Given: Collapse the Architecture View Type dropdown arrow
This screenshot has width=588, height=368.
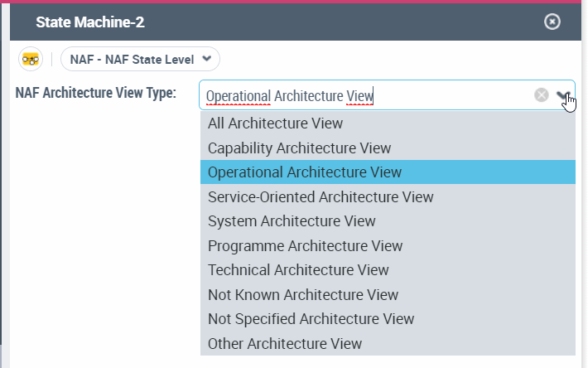Looking at the screenshot, I should tap(563, 95).
